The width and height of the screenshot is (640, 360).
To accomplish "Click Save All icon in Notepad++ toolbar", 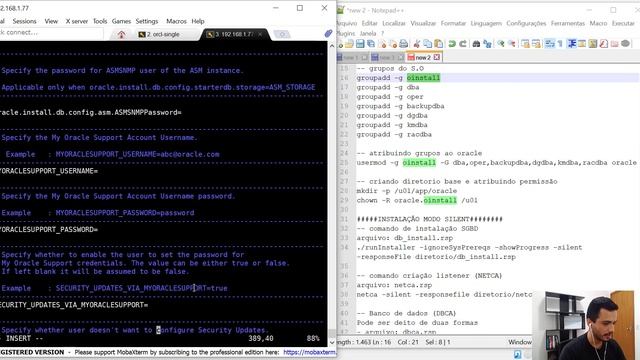I will click(x=371, y=44).
